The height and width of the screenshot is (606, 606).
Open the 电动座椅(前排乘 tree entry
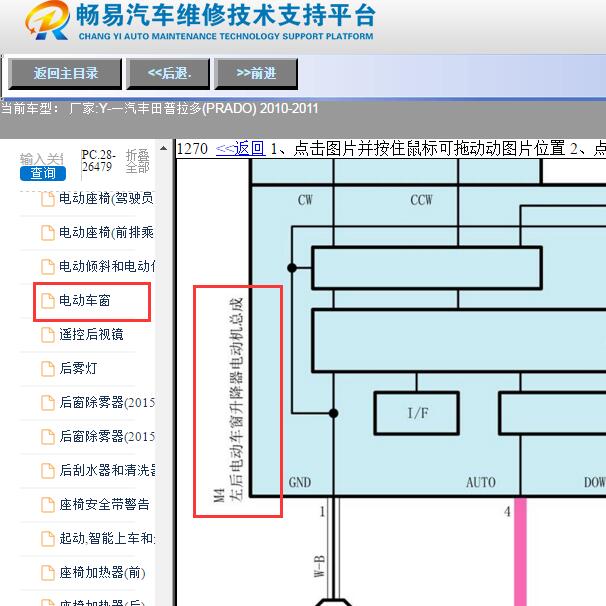tap(106, 233)
